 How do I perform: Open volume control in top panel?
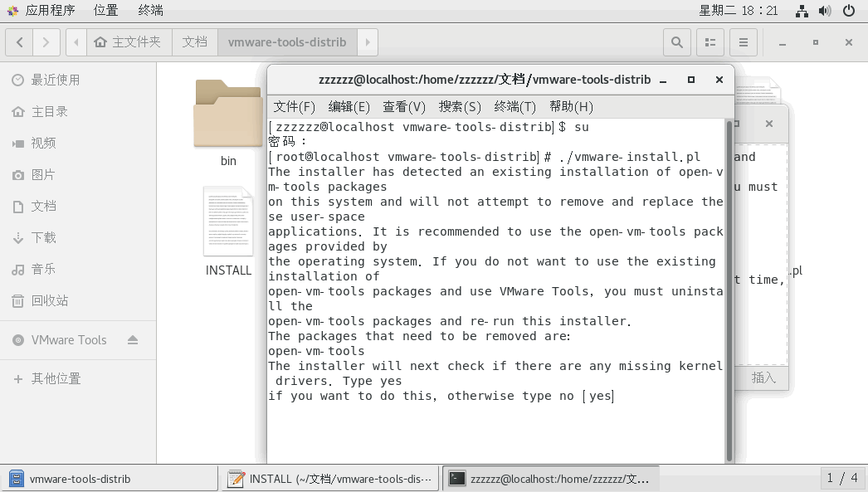[x=825, y=11]
